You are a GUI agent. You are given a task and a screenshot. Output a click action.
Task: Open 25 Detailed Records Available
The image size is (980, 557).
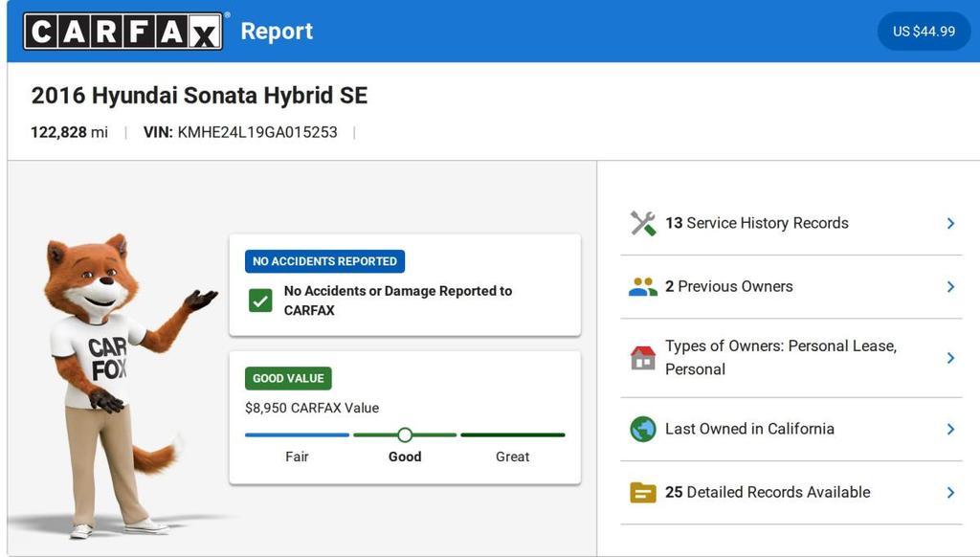(x=791, y=493)
